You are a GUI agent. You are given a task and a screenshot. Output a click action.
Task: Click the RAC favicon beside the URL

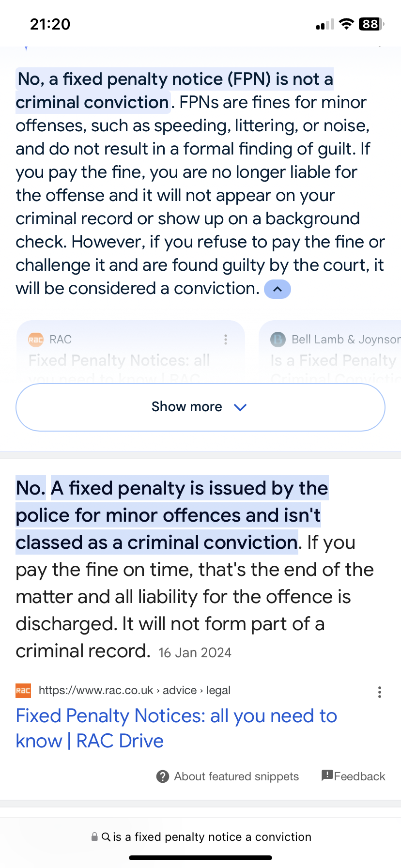click(x=23, y=691)
